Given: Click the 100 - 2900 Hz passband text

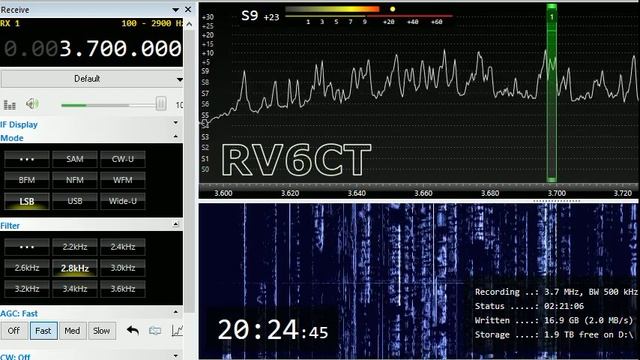Looking at the screenshot, I should pos(152,23).
